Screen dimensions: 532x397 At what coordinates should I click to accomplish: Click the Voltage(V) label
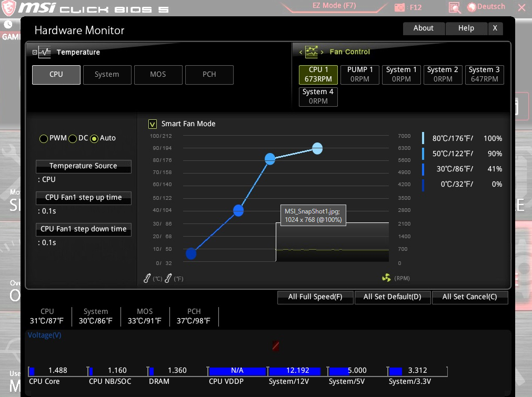click(x=44, y=335)
